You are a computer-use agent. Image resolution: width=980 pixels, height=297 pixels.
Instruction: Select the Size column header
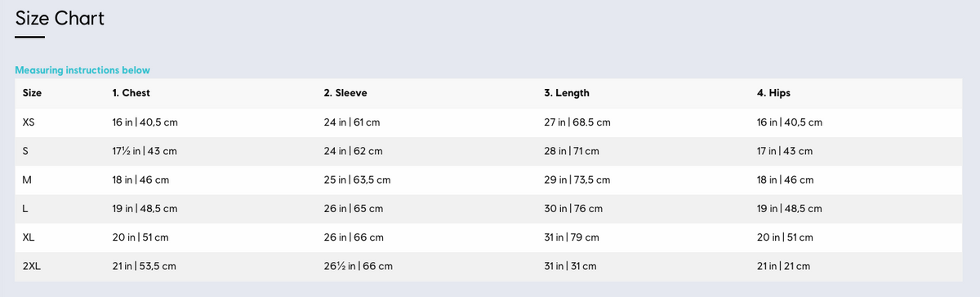(x=32, y=93)
